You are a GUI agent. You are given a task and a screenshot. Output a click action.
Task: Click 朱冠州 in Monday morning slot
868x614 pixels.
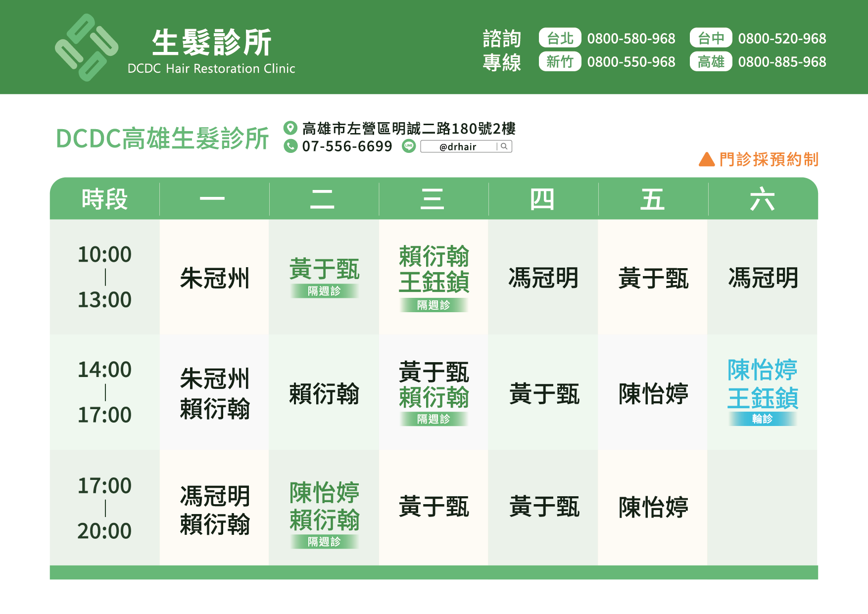[x=214, y=278]
